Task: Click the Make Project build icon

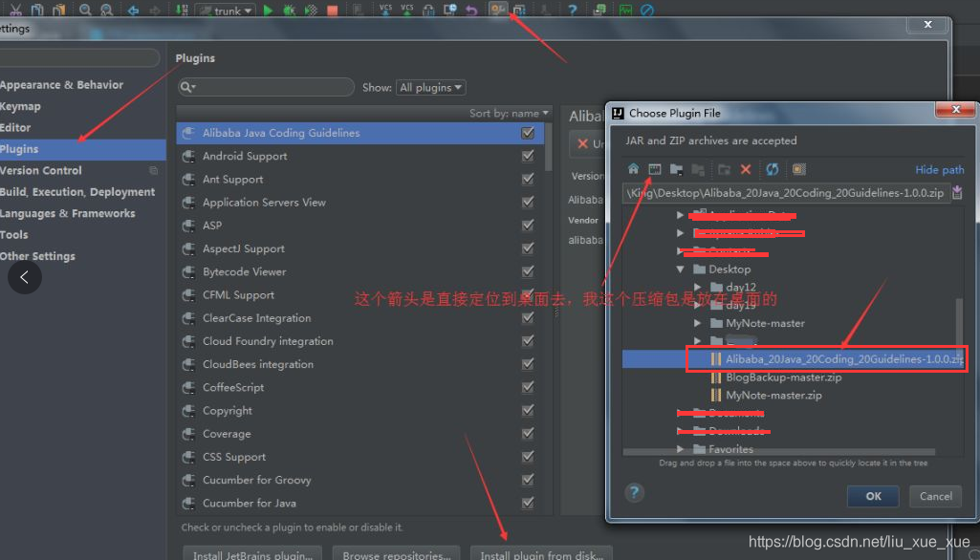Action: pyautogui.click(x=182, y=10)
